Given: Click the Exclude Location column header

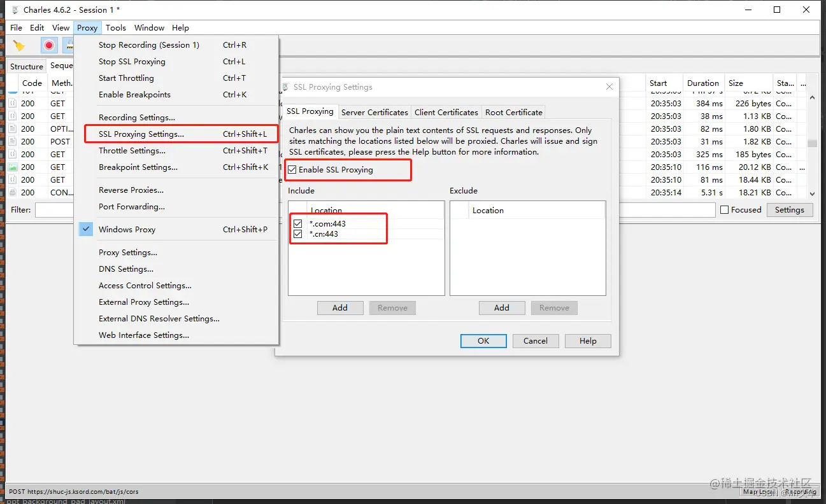Looking at the screenshot, I should [x=536, y=210].
